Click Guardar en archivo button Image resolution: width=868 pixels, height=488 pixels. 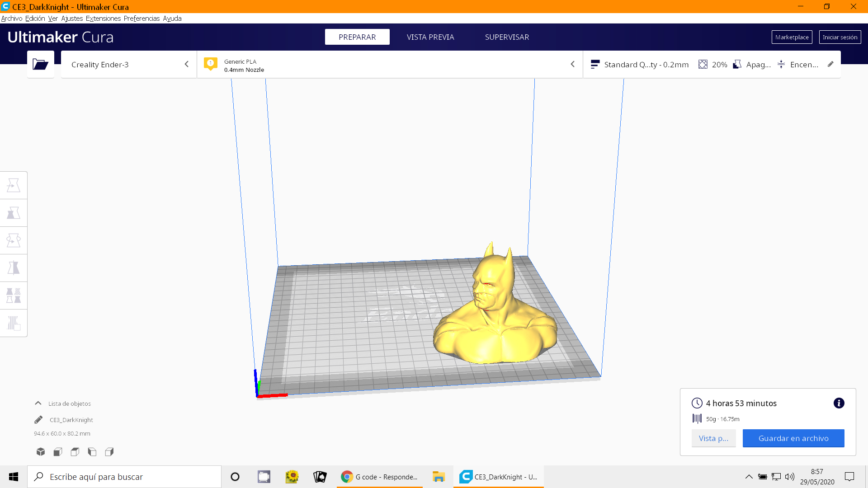point(793,438)
